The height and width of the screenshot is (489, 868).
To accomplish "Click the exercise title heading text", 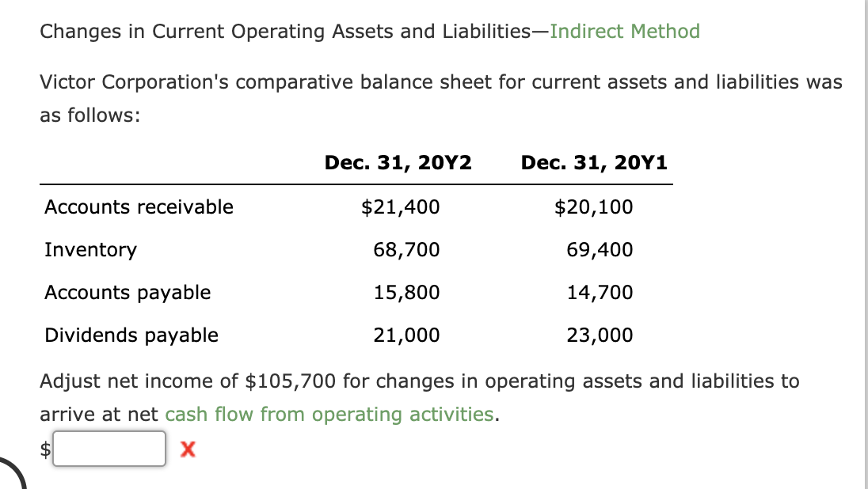I will pyautogui.click(x=293, y=31).
